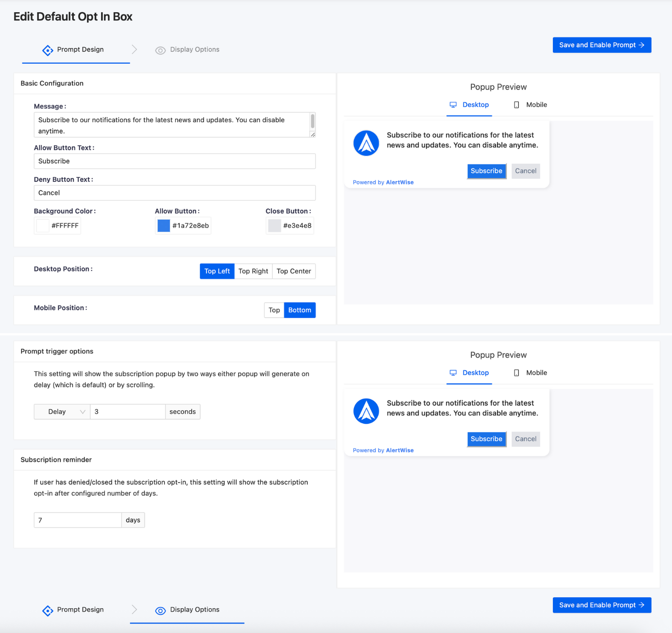This screenshot has height=633, width=672.
Task: Click the Prompt Design diamond icon at top
Action: (x=48, y=50)
